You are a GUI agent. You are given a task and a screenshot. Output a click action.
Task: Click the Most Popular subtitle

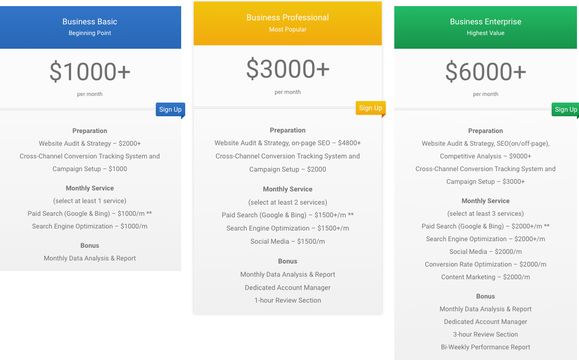click(288, 30)
